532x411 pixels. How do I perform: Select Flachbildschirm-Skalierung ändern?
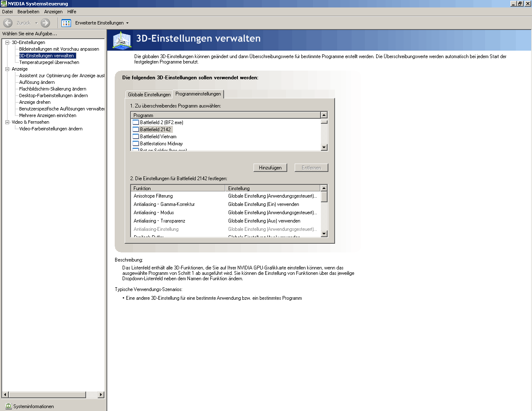tap(53, 89)
